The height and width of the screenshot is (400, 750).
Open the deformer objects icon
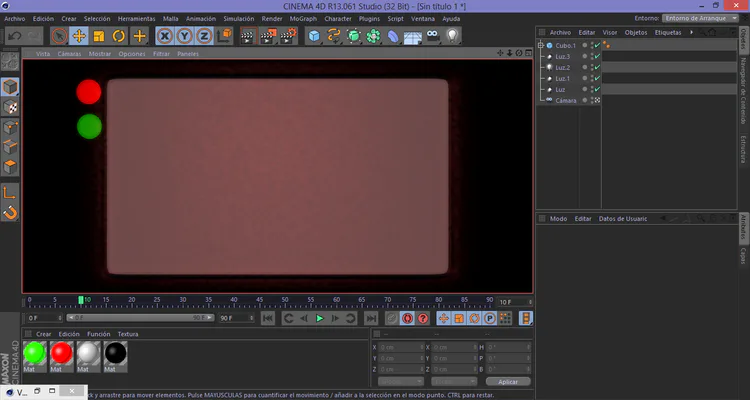[393, 36]
